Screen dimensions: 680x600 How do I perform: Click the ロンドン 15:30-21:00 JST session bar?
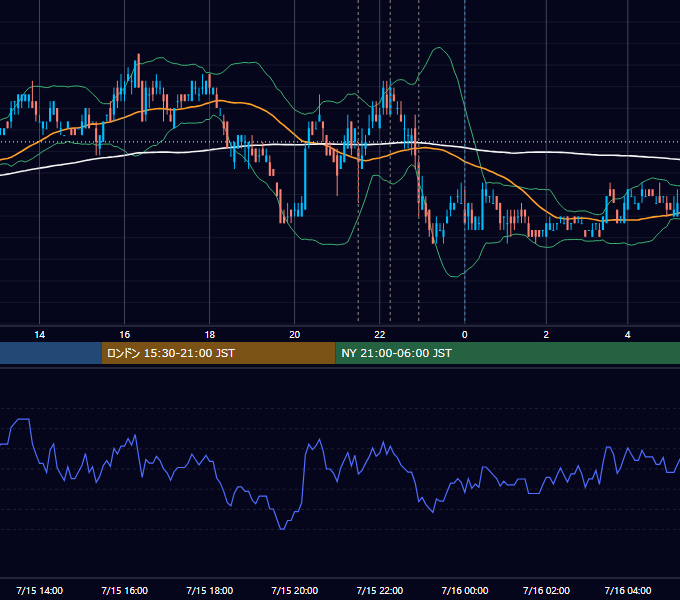coord(219,353)
